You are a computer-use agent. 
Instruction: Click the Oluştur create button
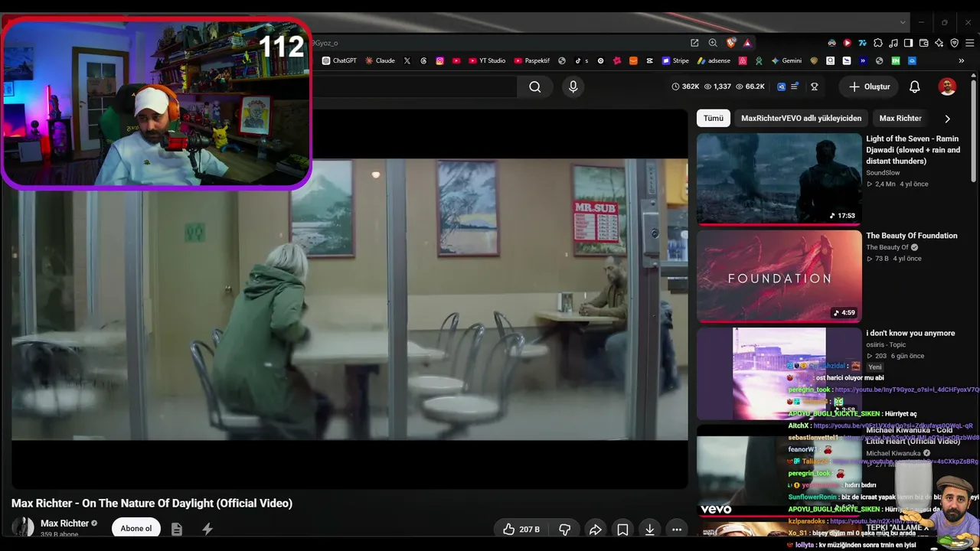pyautogui.click(x=870, y=87)
